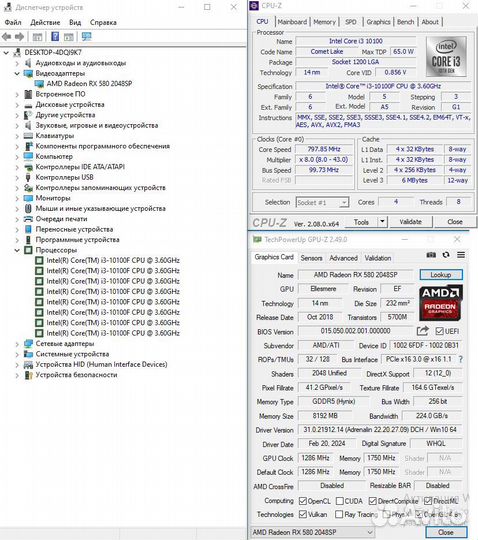Click the Validate button in CPU-Z
Screen dimensions: 478x540
[411, 222]
